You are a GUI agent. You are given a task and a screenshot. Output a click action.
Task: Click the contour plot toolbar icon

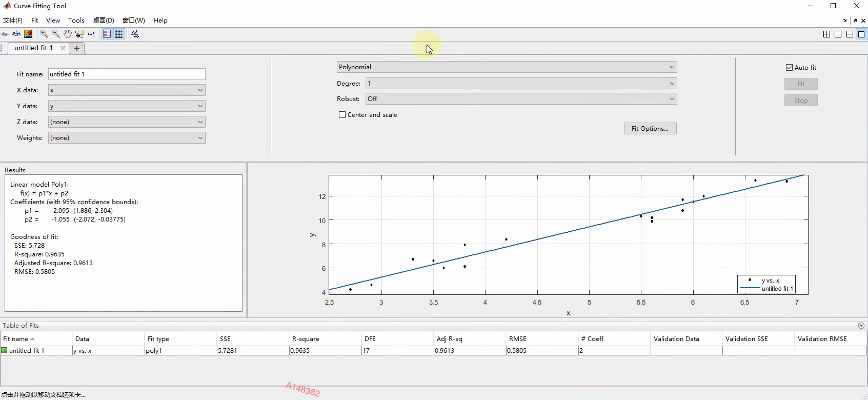coord(28,34)
